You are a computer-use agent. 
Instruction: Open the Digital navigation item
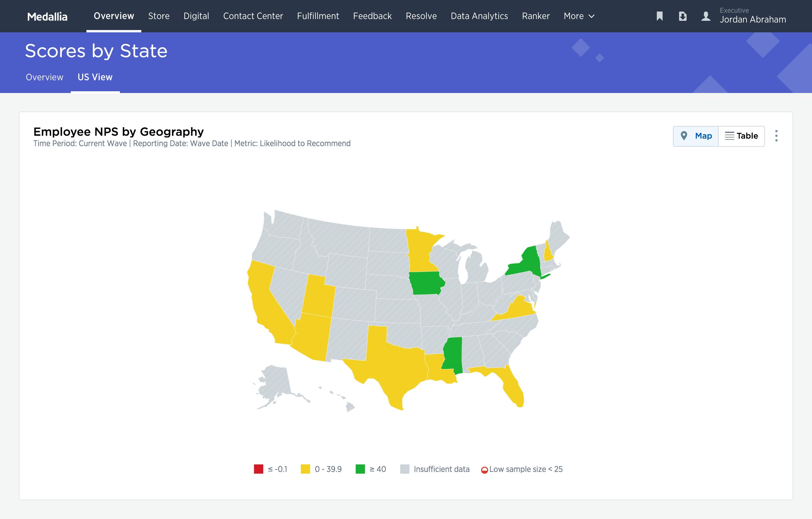pyautogui.click(x=196, y=16)
